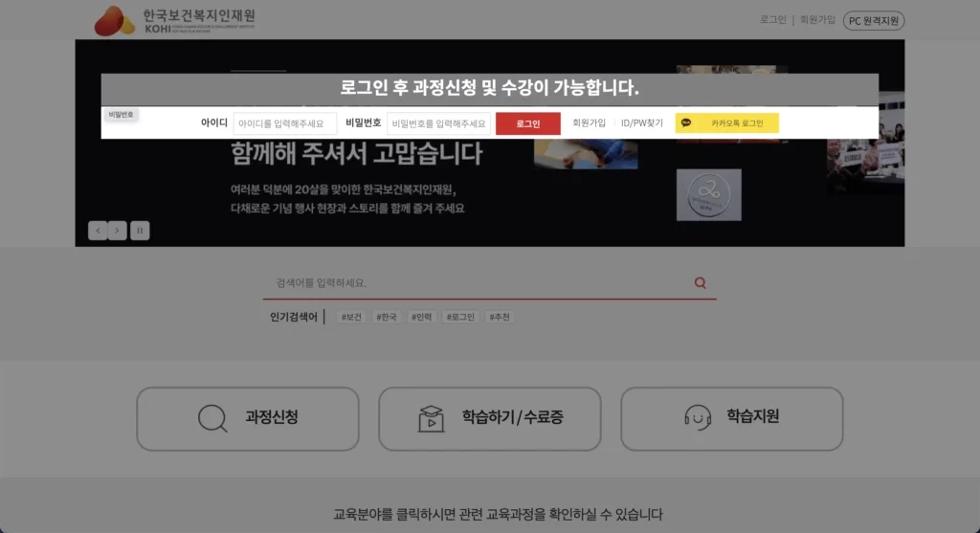Open the 학습지원 card

[731, 419]
